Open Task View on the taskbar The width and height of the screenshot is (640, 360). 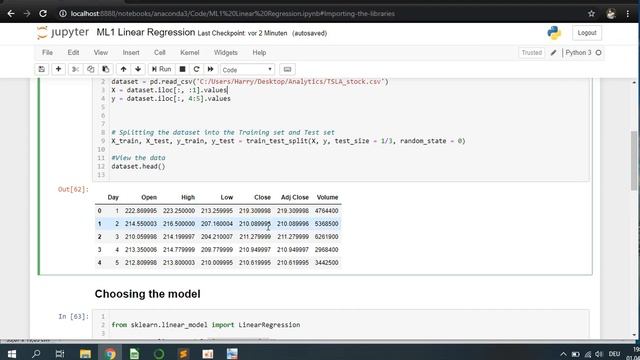[x=60, y=354]
